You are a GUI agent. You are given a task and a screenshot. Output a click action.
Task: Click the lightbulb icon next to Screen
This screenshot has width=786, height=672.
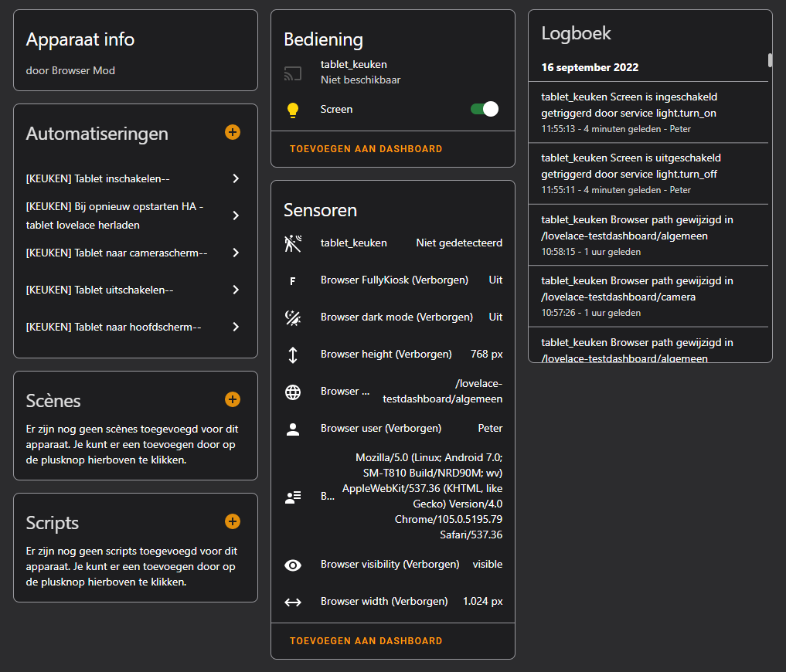(293, 109)
